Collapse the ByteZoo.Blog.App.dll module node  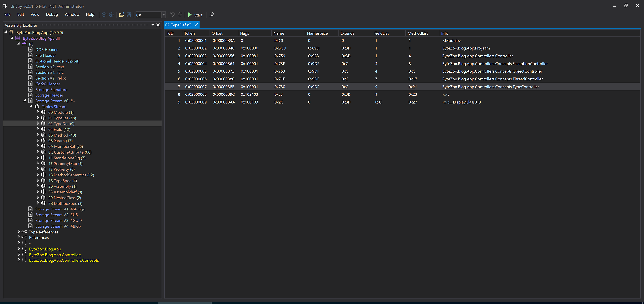pyautogui.click(x=12, y=38)
